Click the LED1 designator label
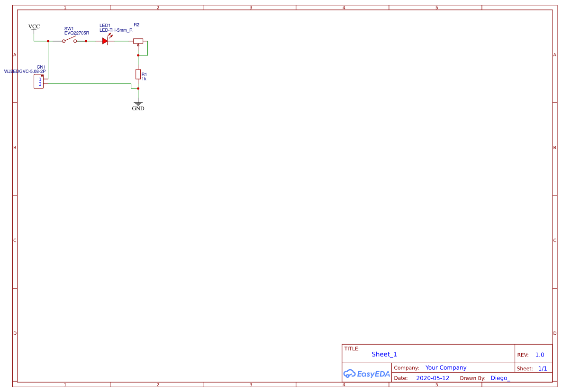 click(105, 26)
